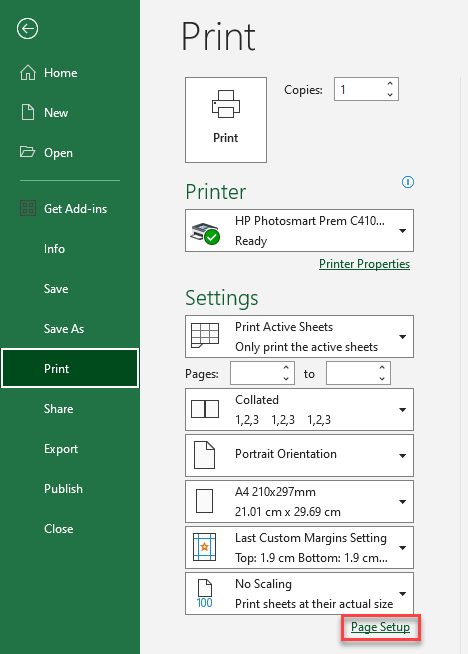Open the Portrait Orientation dropdown arrow

click(403, 455)
